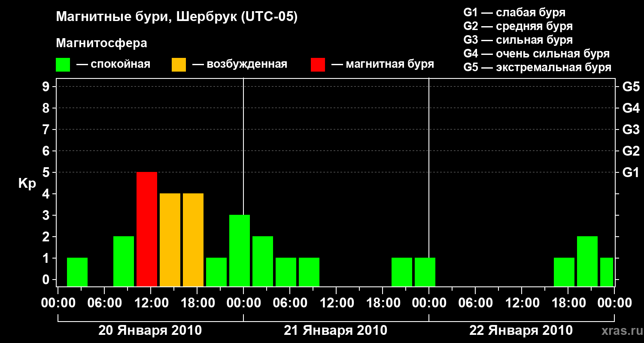Screen dimensions: 644x343
Task: Click the 'Магнитосфера' heading
Action: pos(101,43)
